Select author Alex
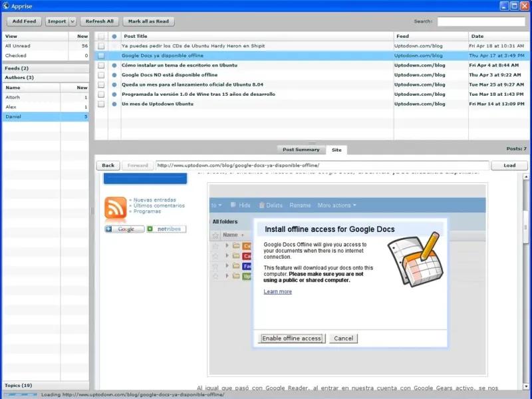 tap(45, 107)
